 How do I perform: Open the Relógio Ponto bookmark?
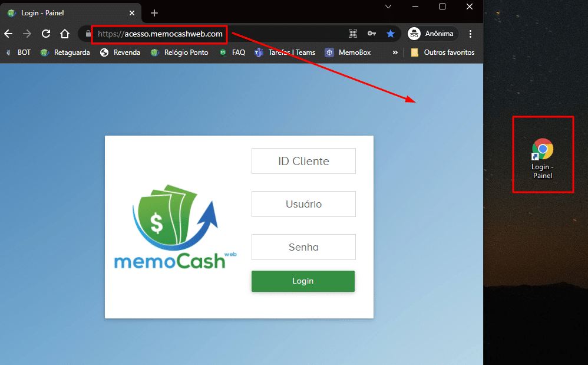point(180,52)
